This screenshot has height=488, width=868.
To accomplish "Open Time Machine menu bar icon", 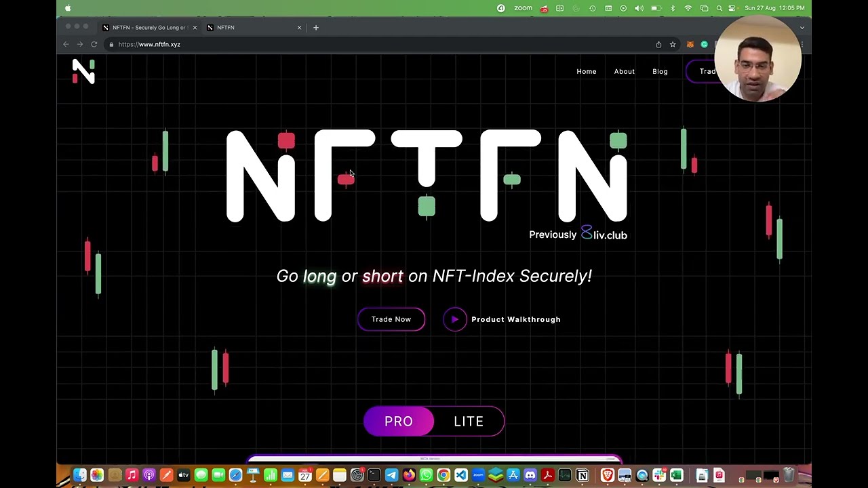I will [x=592, y=8].
